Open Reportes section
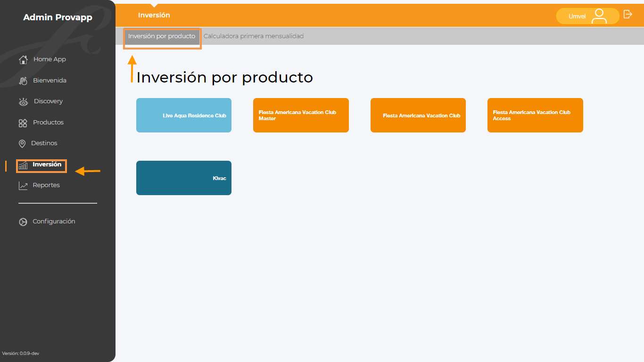The width and height of the screenshot is (644, 362). pos(46,185)
